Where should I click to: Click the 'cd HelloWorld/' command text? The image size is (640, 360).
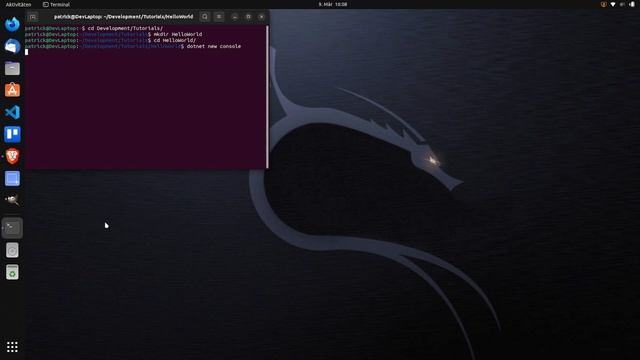click(175, 40)
